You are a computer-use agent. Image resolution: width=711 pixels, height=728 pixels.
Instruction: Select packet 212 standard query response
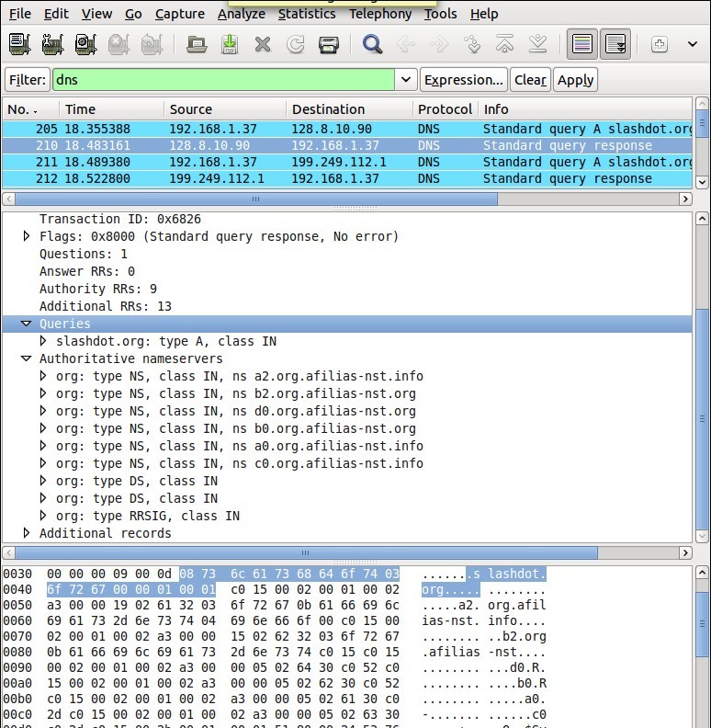tap(347, 178)
